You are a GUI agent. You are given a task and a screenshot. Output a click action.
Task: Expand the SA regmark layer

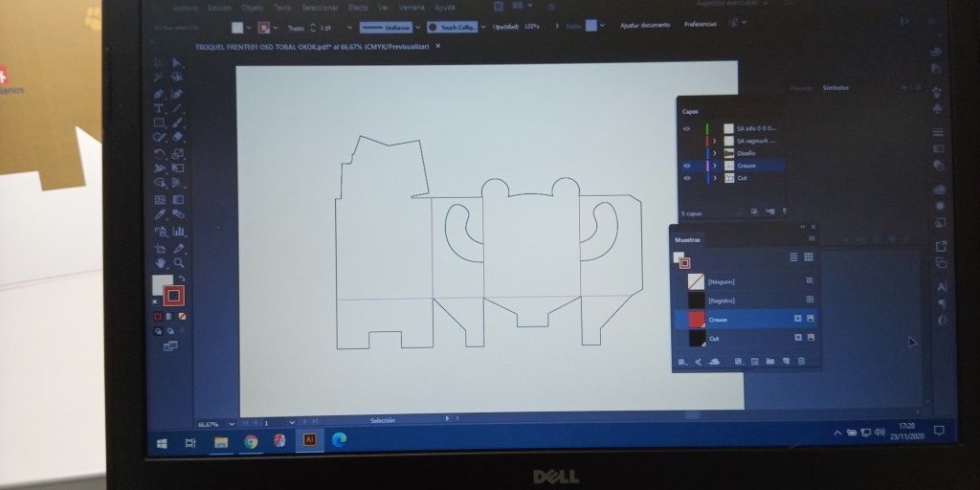(716, 141)
